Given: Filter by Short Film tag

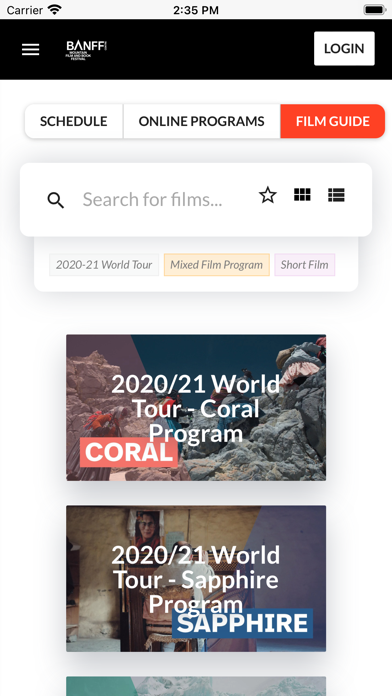Looking at the screenshot, I should [305, 265].
